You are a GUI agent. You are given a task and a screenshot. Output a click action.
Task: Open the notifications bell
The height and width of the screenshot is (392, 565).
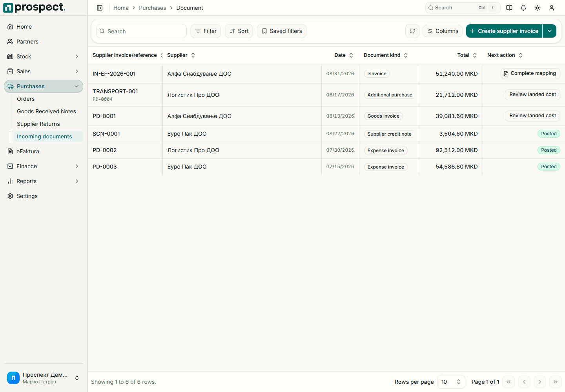pos(523,8)
